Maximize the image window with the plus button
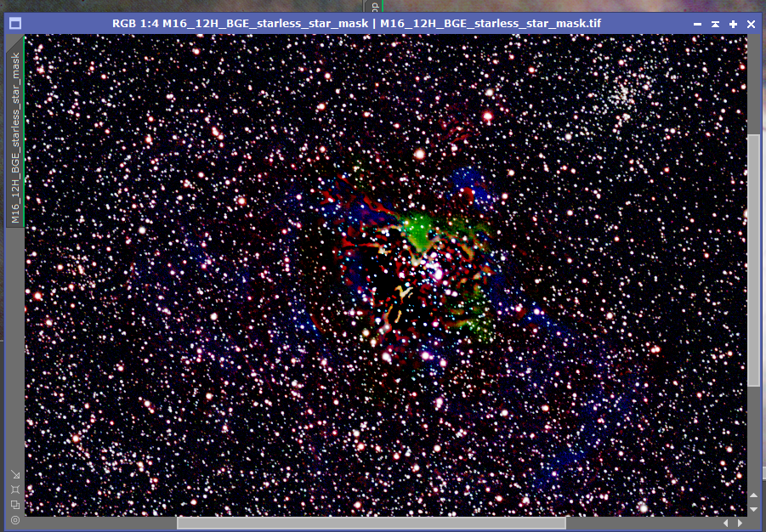766x532 pixels. tap(734, 24)
